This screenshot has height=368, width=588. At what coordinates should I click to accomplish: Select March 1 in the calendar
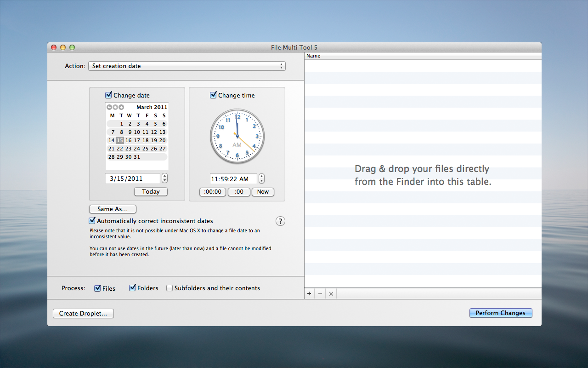tap(121, 124)
